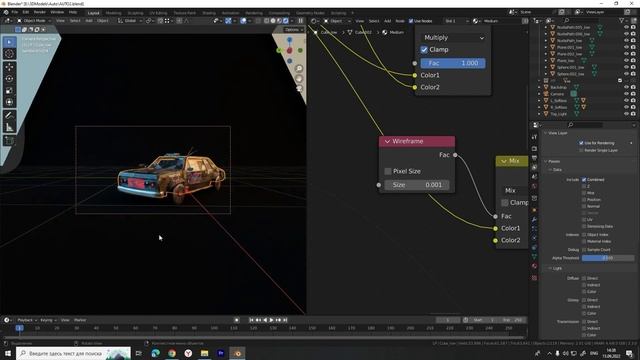
Task: Toggle the Combined pass checkbox
Action: tap(584, 180)
